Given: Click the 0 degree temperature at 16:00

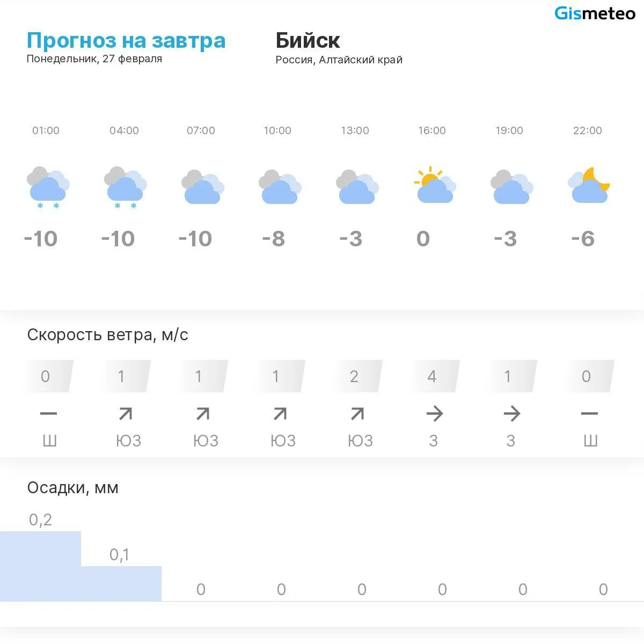Looking at the screenshot, I should (423, 239).
